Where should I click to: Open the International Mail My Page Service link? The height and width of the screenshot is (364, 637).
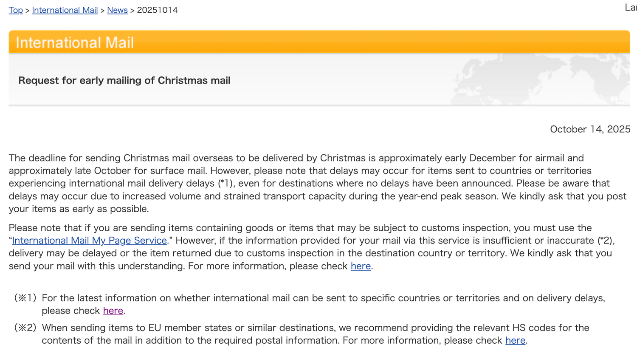(x=89, y=240)
